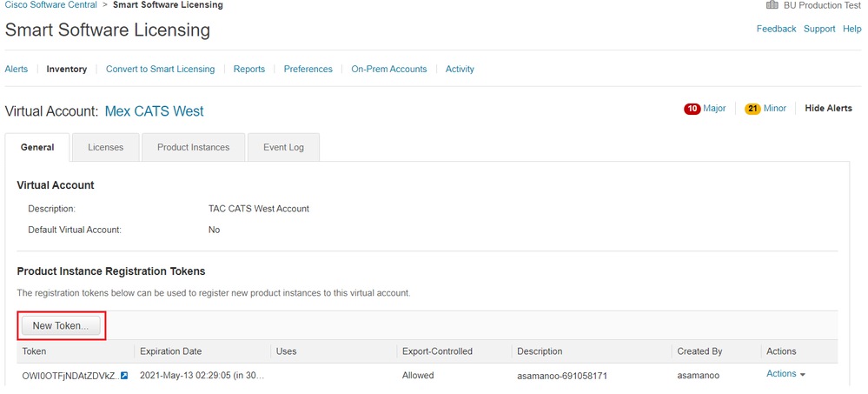Click the BU Production Test building icon
Image resolution: width=868 pixels, height=394 pixels.
pos(772,5)
